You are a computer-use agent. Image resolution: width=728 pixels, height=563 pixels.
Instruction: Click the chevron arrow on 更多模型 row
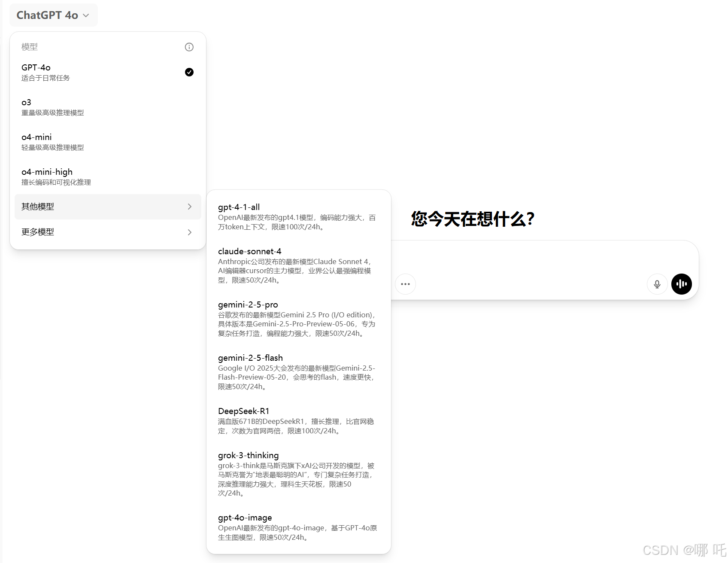[189, 232]
